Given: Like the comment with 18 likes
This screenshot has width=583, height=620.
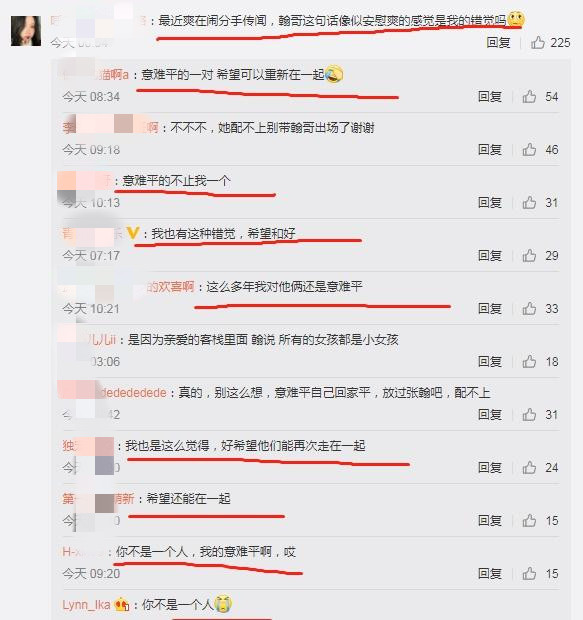Looking at the screenshot, I should 529,361.
